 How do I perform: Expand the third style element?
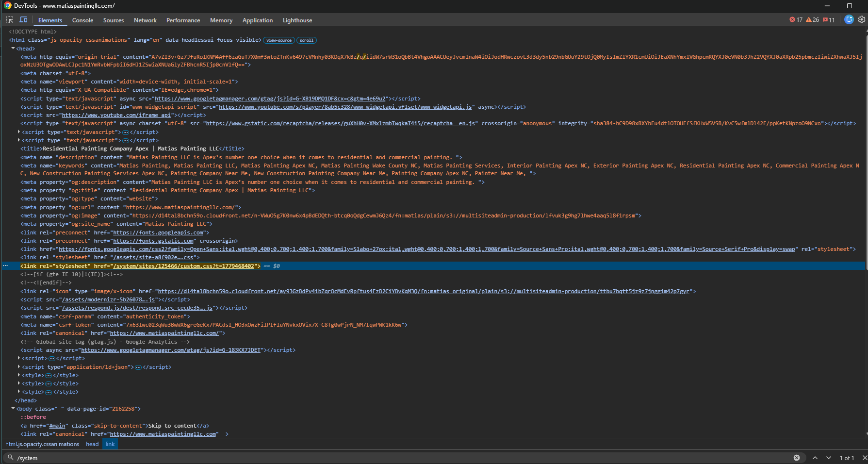tap(19, 392)
